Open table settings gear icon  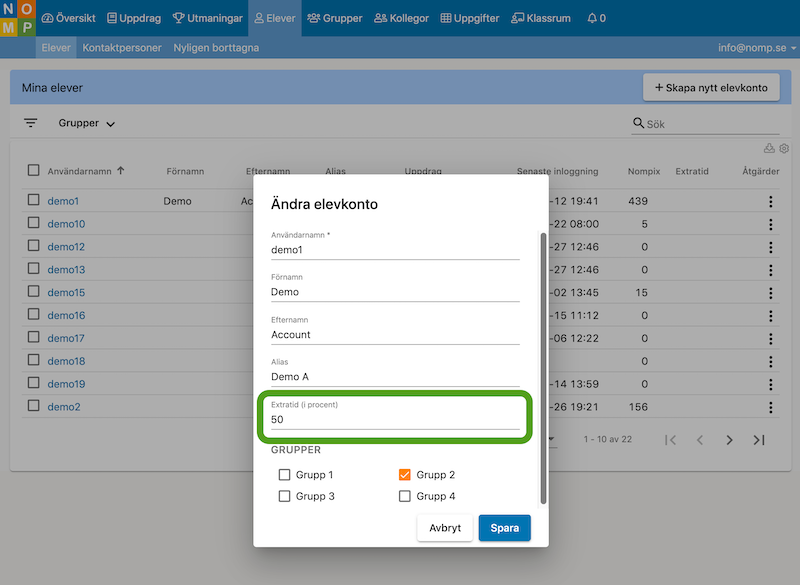(784, 149)
